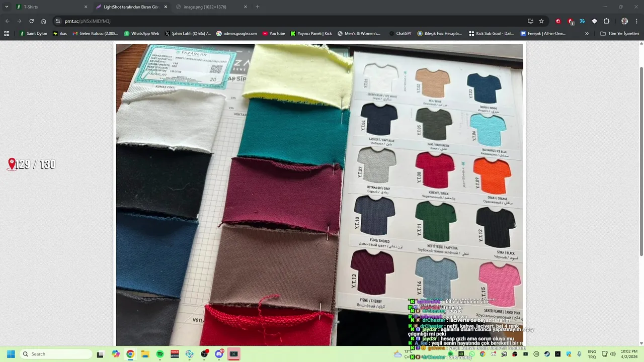Open a new browser tab
644x362 pixels.
click(x=258, y=7)
